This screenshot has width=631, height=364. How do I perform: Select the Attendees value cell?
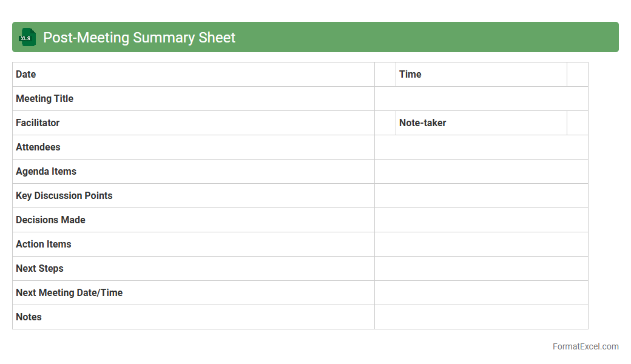click(481, 147)
